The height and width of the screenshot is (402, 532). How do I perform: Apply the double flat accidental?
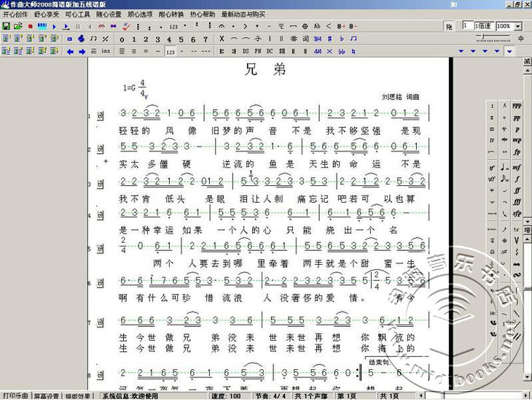(342, 51)
